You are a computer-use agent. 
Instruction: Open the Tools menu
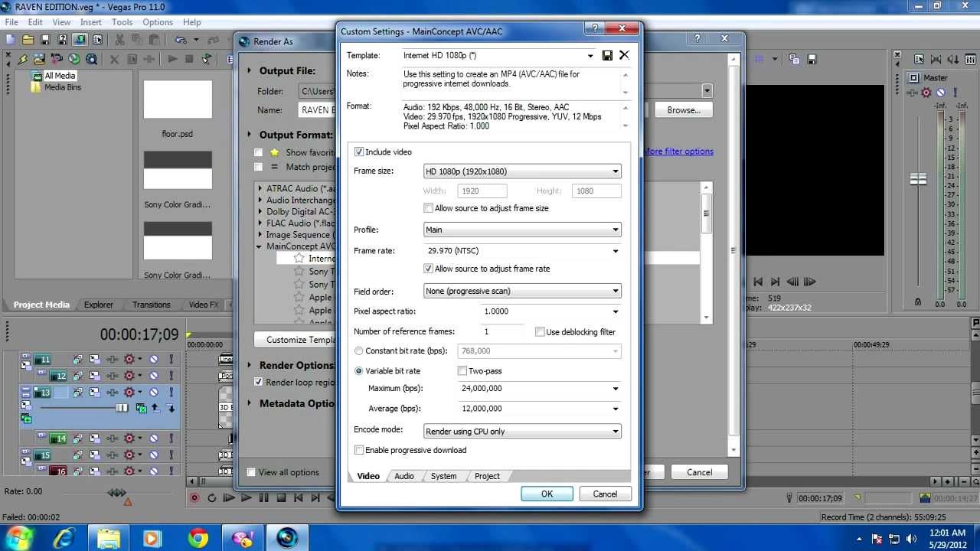coord(122,22)
